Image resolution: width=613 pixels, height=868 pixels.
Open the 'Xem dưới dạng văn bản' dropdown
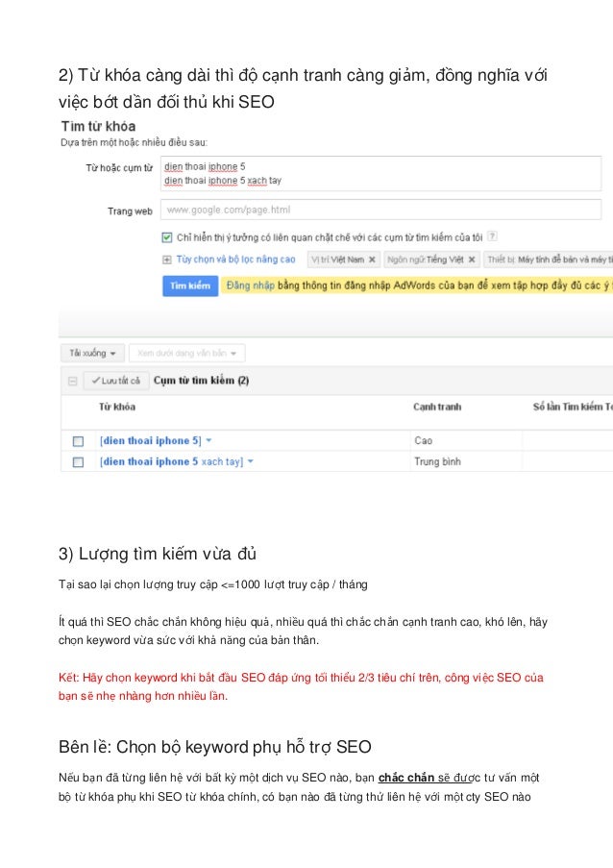tap(187, 353)
